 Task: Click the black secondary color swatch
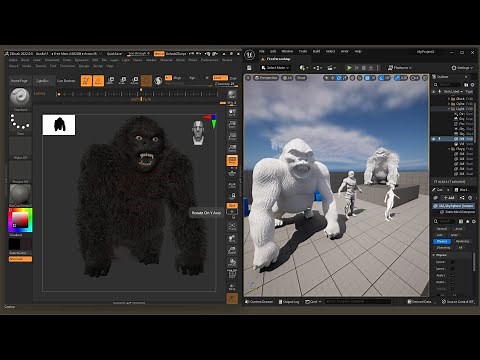pyautogui.click(x=14, y=244)
